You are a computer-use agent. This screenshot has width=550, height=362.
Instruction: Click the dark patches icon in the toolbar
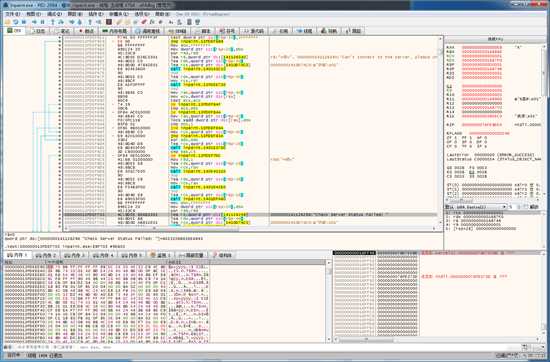(109, 22)
